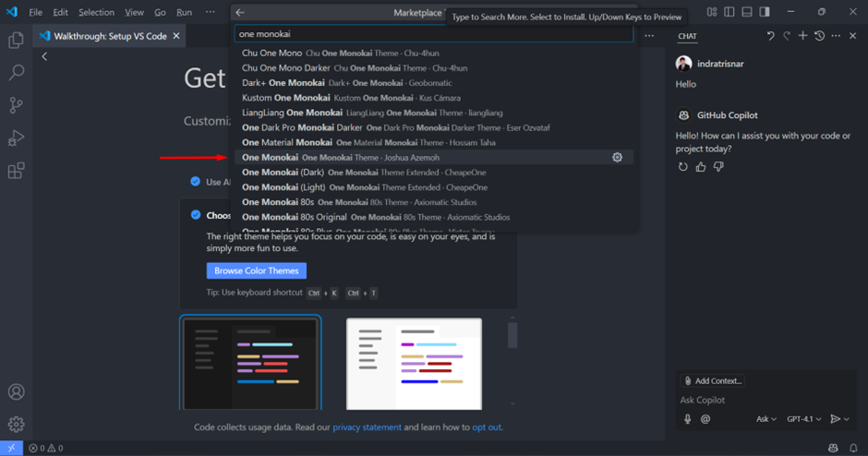Open editor more actions ellipsis
This screenshot has width=868, height=456.
pos(649,36)
